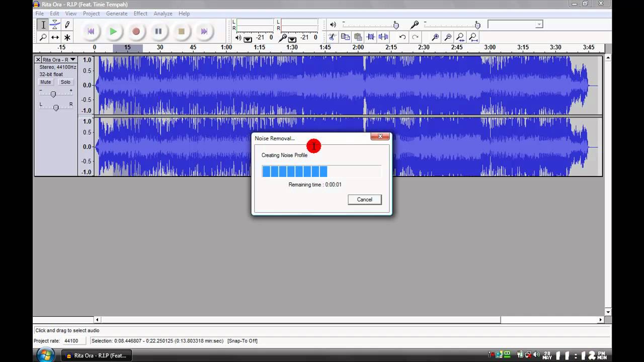The height and width of the screenshot is (362, 644).
Task: Select the Selection (I-beam) tool
Action: 43,25
